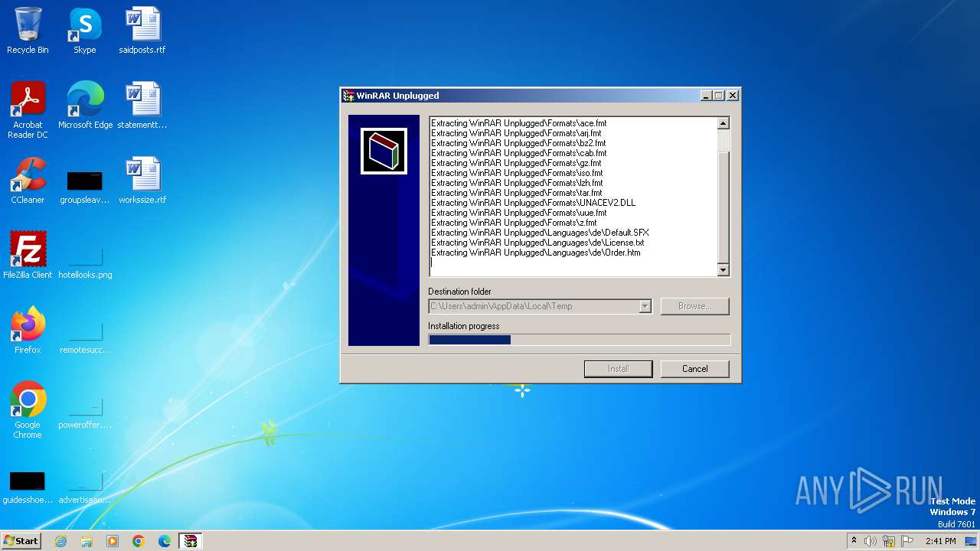Open the CCleaner desktop shortcut
Image resolution: width=980 pixels, height=551 pixels.
28,181
